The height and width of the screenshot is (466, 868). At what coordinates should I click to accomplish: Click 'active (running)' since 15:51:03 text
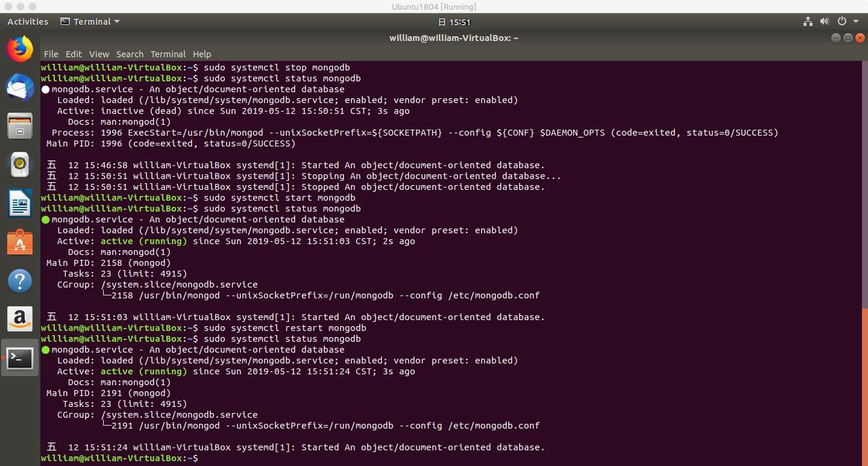point(144,241)
